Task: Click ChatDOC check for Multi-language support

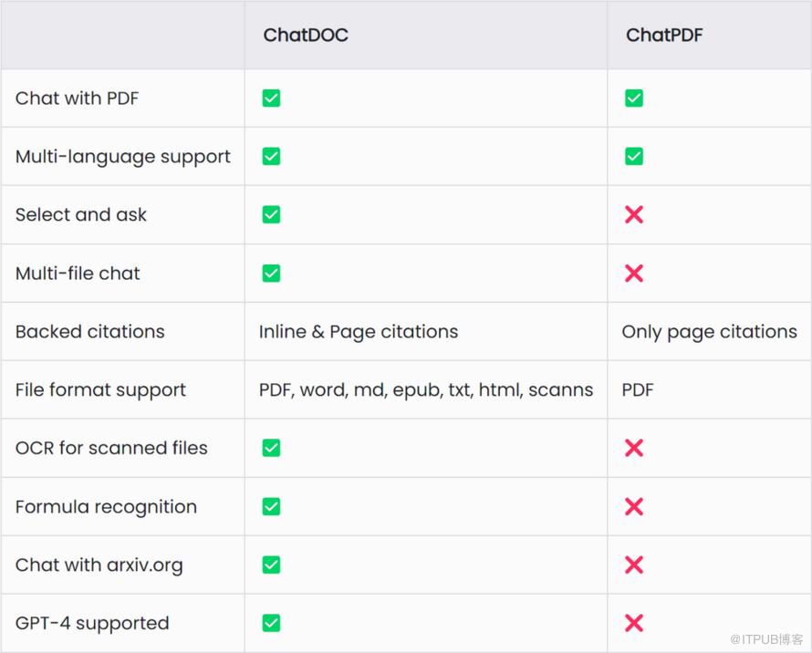Action: coord(271,157)
